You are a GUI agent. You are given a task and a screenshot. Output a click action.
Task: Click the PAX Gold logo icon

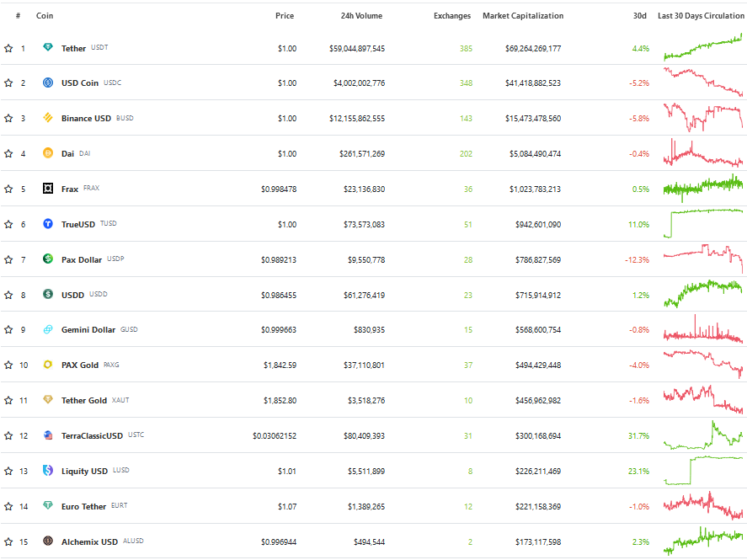[48, 365]
